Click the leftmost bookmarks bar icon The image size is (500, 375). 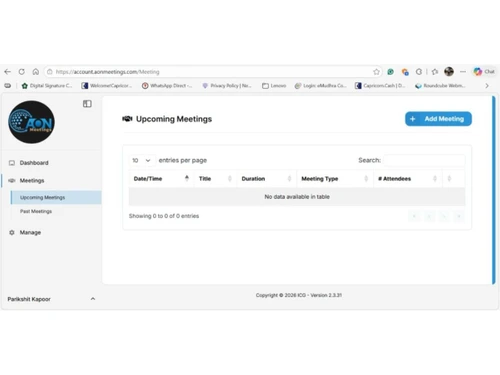click(x=8, y=86)
